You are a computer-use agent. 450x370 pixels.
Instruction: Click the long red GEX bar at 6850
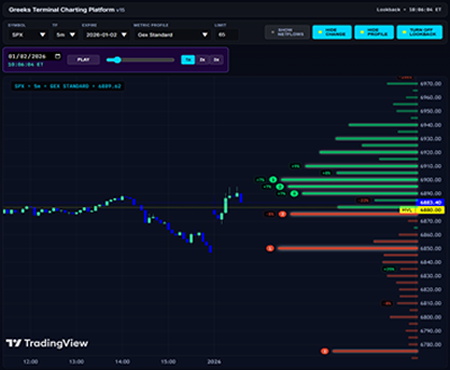tap(348, 248)
